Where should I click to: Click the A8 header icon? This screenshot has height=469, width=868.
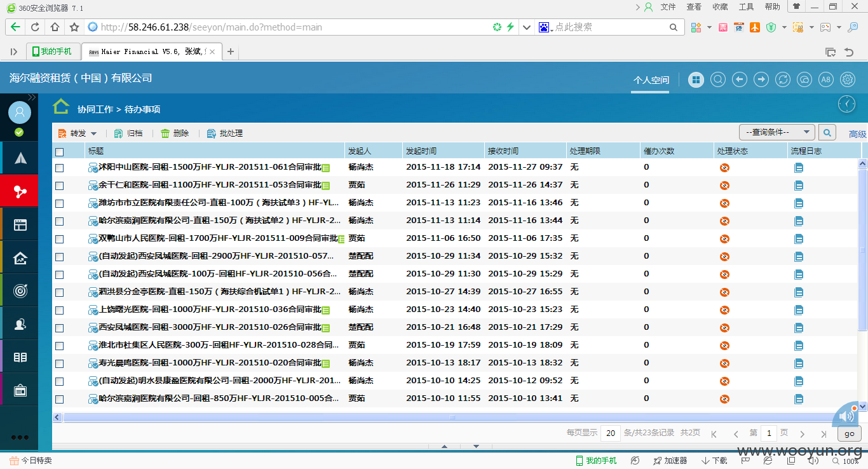coord(825,79)
